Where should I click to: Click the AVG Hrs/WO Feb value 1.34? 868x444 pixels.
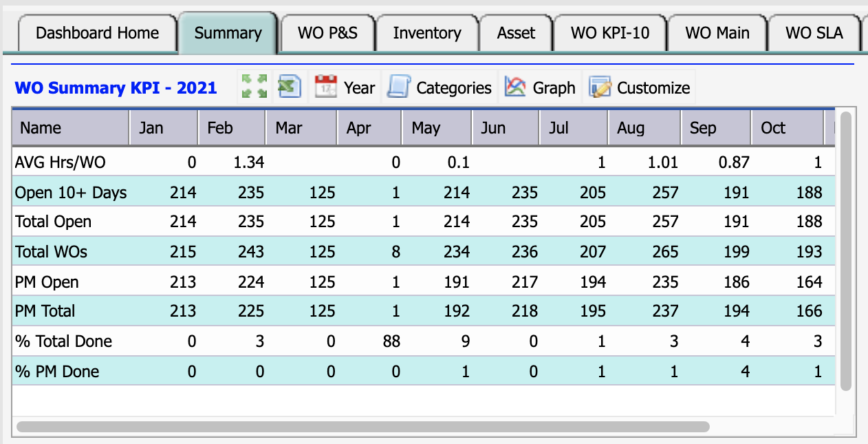point(249,162)
